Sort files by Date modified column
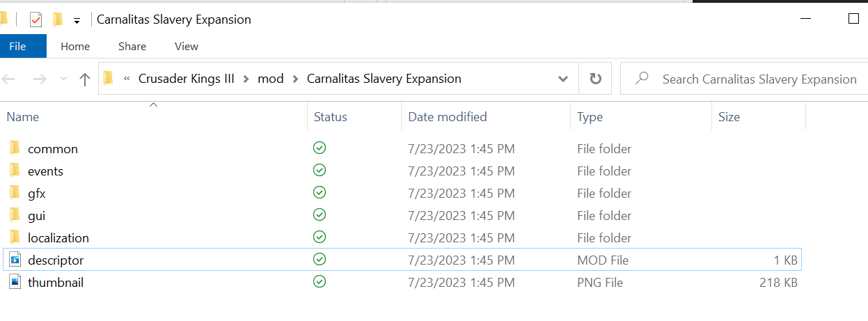This screenshot has width=868, height=321. (447, 117)
